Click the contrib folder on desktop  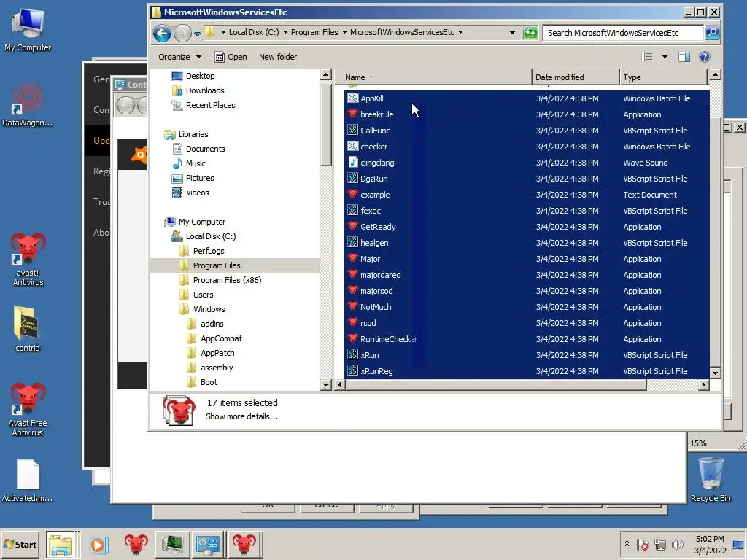(27, 329)
